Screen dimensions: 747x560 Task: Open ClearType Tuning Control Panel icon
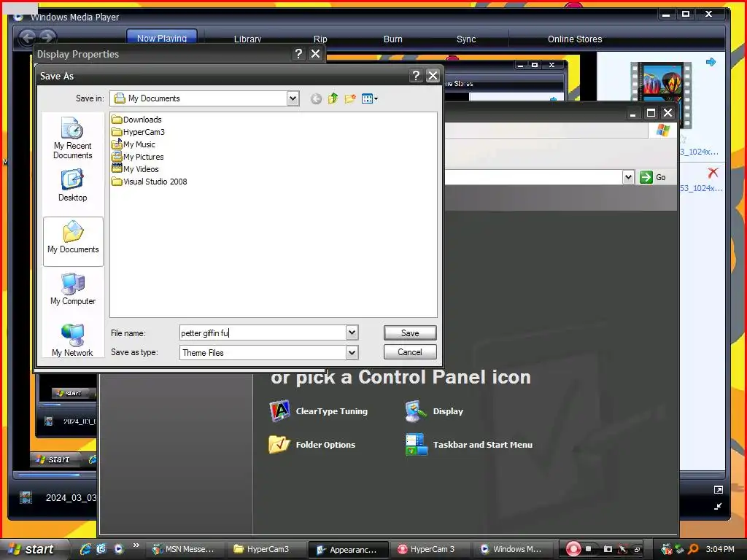[318, 411]
